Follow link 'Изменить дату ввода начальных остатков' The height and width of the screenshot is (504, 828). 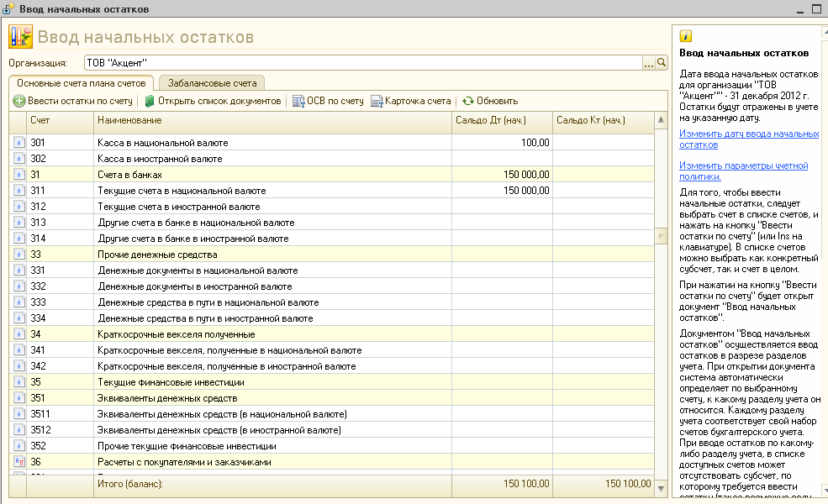(x=749, y=139)
